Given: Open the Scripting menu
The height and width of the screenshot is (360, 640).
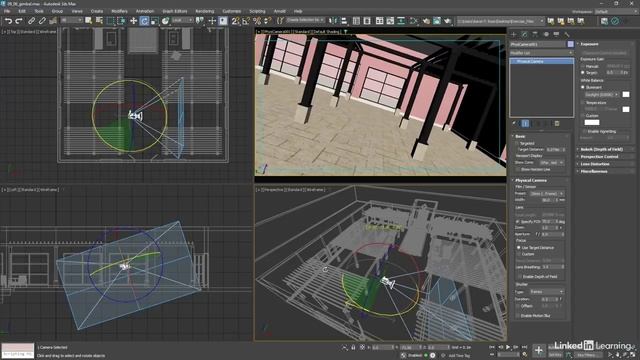Looking at the screenshot, I should coord(257,11).
